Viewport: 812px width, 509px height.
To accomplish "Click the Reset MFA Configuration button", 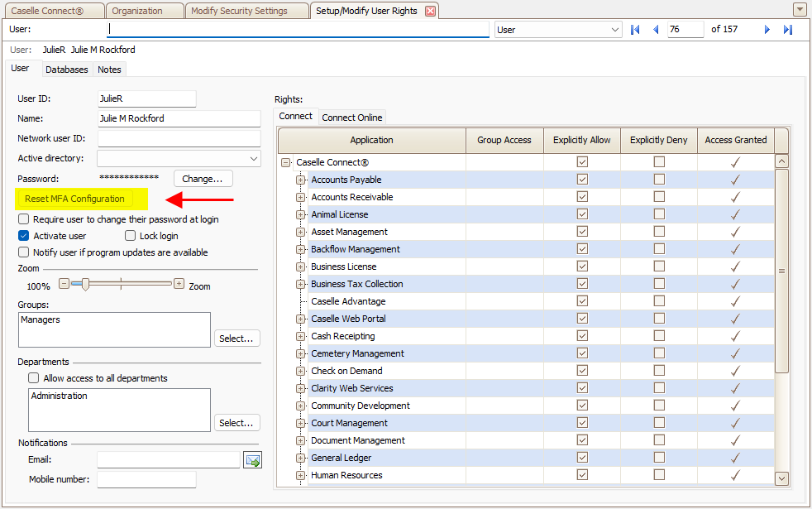I will pyautogui.click(x=74, y=199).
